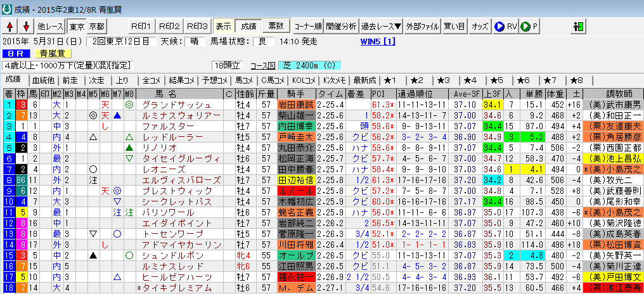Sort by the 調教師 column header
The width and height of the screenshot is (644, 294).
(x=614, y=94)
